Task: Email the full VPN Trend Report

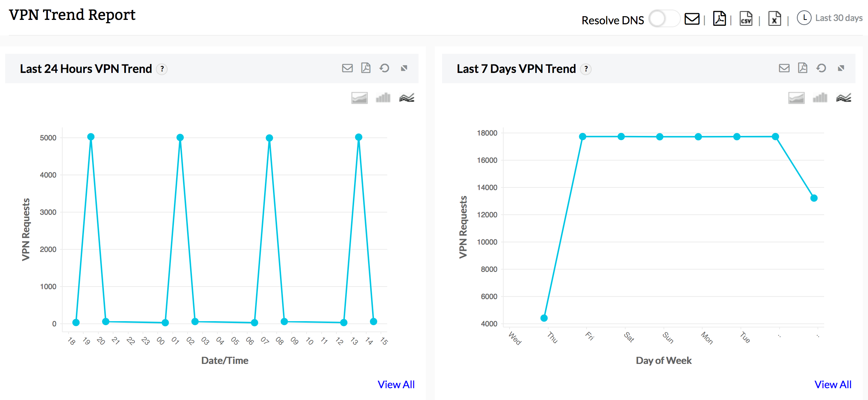Action: (x=692, y=19)
